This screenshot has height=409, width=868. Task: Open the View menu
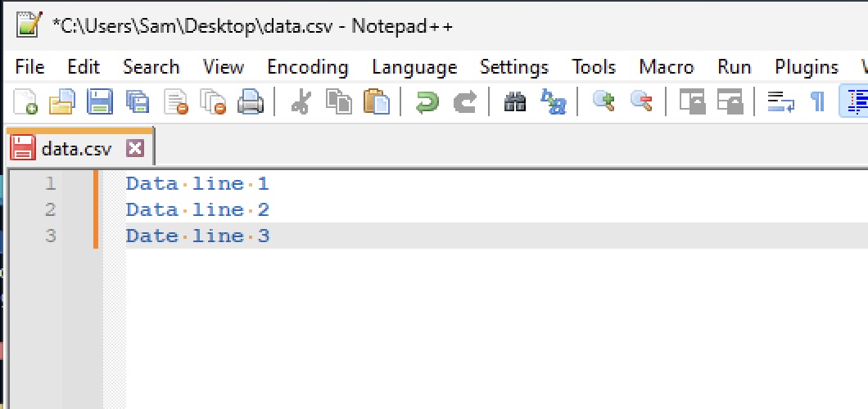click(224, 67)
